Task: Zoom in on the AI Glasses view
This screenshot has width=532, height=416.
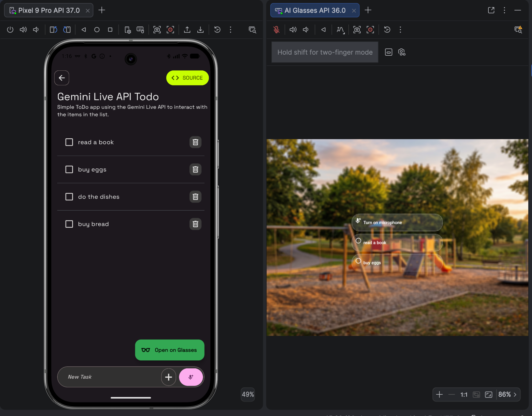Action: pyautogui.click(x=439, y=394)
